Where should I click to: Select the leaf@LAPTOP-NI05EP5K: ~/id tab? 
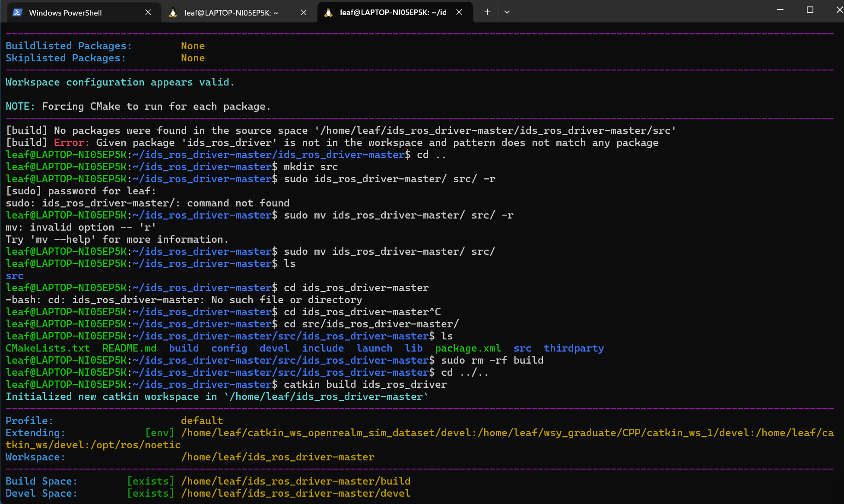click(393, 13)
